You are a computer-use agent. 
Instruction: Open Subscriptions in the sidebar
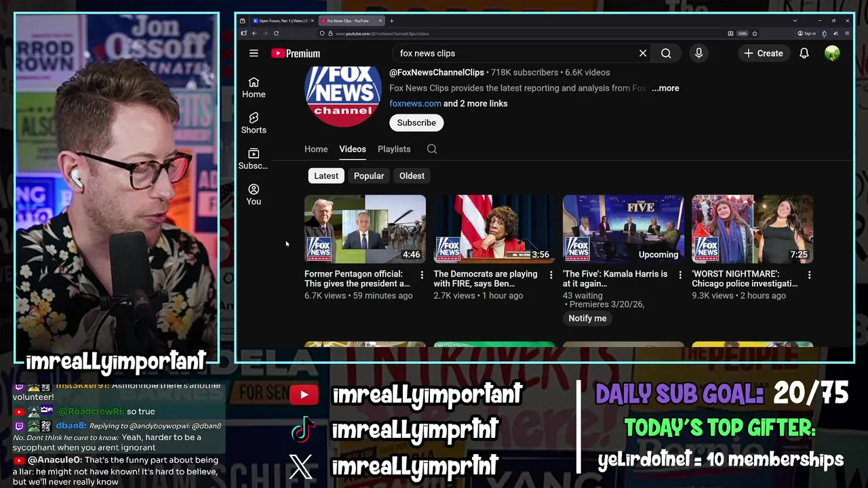pos(254,159)
